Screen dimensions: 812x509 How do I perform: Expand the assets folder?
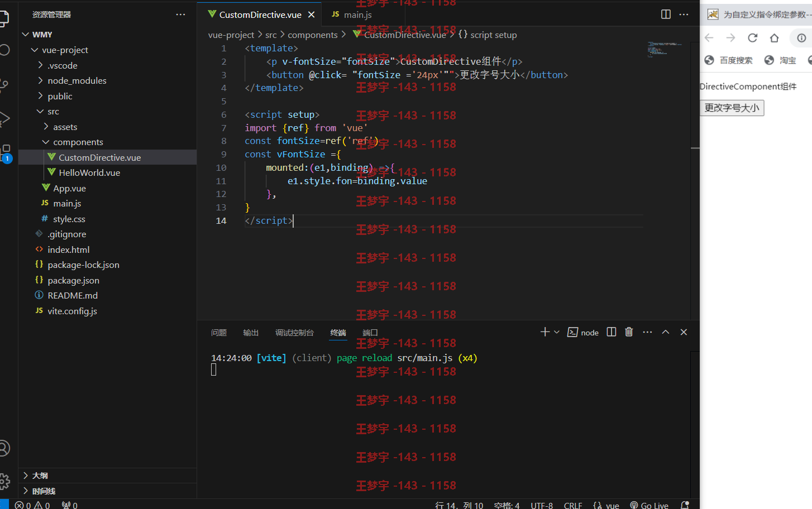click(108, 127)
